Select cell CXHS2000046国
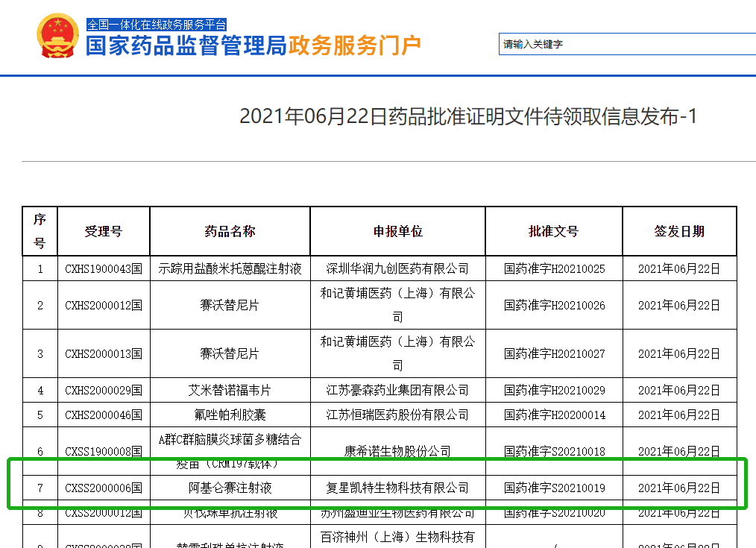 point(104,415)
